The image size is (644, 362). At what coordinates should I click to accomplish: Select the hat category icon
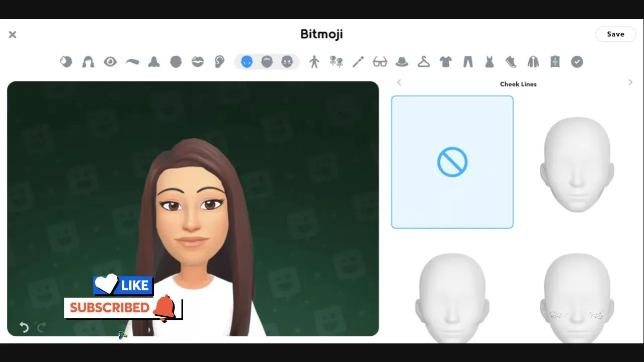(x=402, y=62)
